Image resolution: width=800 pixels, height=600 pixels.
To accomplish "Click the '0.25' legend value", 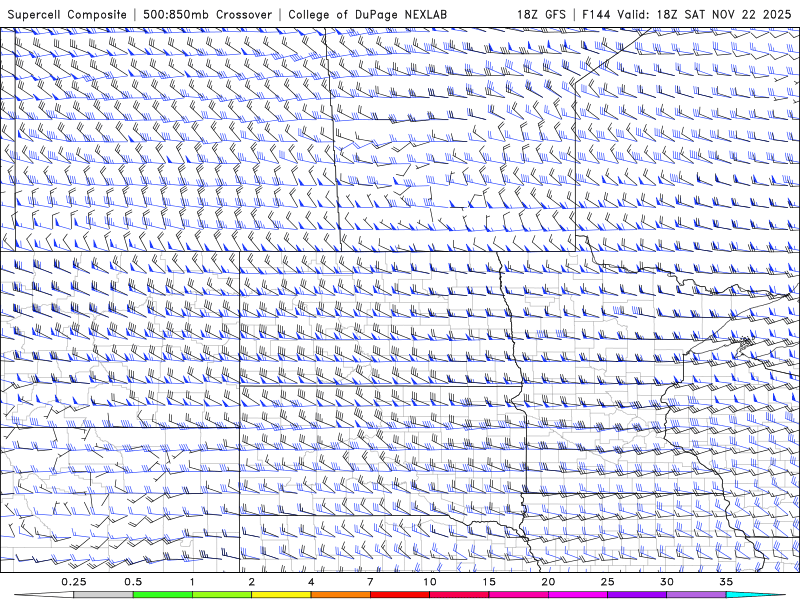I will click(x=74, y=582).
